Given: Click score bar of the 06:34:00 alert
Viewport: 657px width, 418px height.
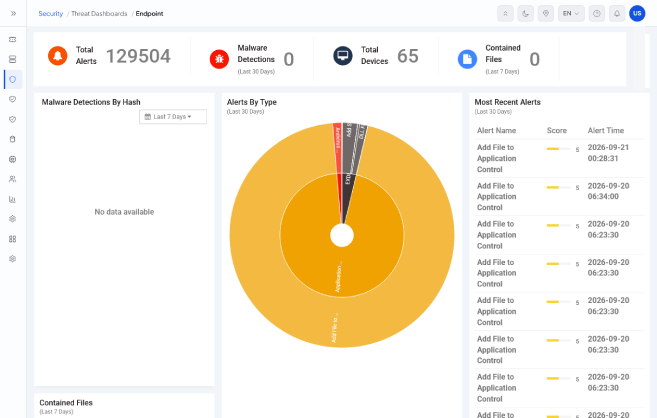Looking at the screenshot, I should (x=559, y=187).
